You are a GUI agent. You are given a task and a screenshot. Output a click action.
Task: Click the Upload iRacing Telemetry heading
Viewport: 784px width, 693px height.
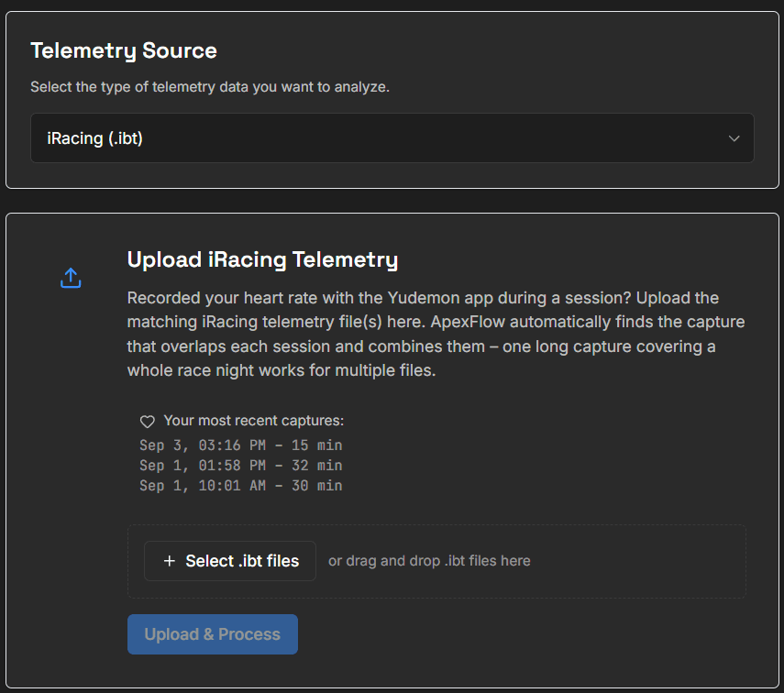(x=262, y=260)
